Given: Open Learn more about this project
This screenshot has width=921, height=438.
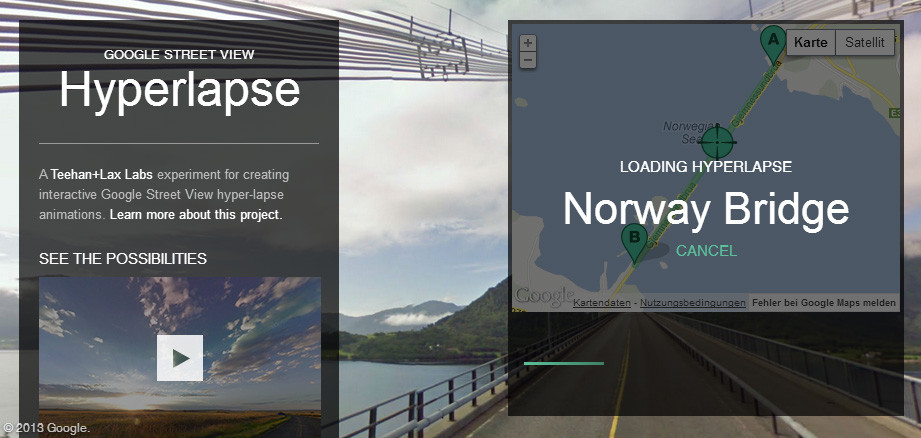Looking at the screenshot, I should [195, 214].
